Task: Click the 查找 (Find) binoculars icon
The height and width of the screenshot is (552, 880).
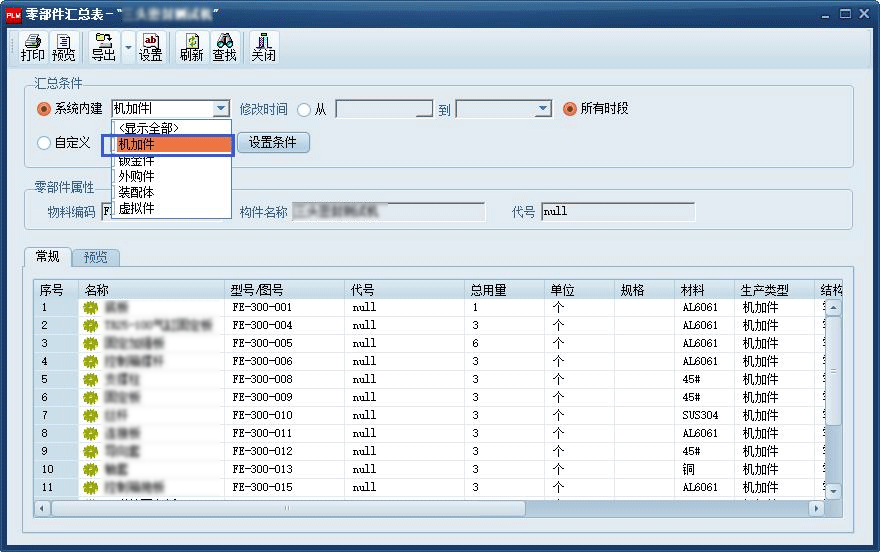Action: [x=224, y=47]
